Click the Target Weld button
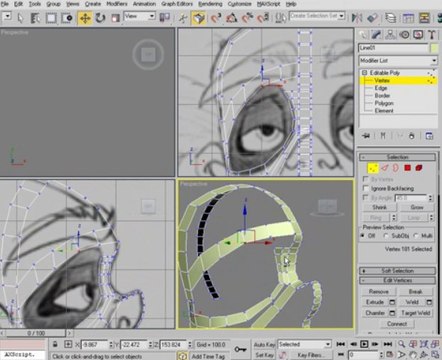Screen dimensions: 442x360 416,313
